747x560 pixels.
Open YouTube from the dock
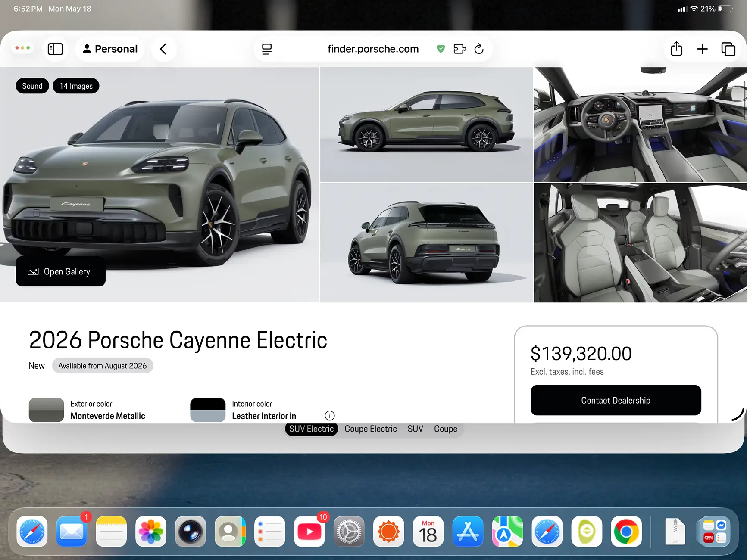pyautogui.click(x=309, y=532)
